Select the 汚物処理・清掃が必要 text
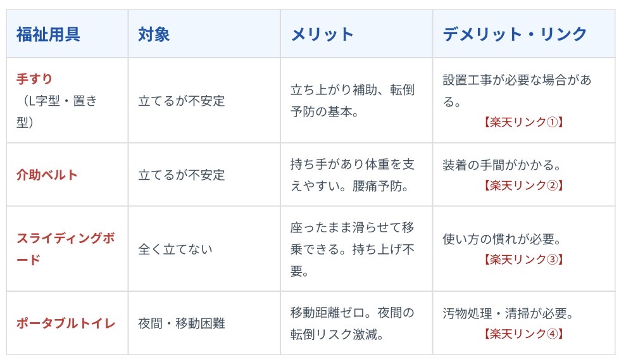The height and width of the screenshot is (364, 626). [508, 313]
